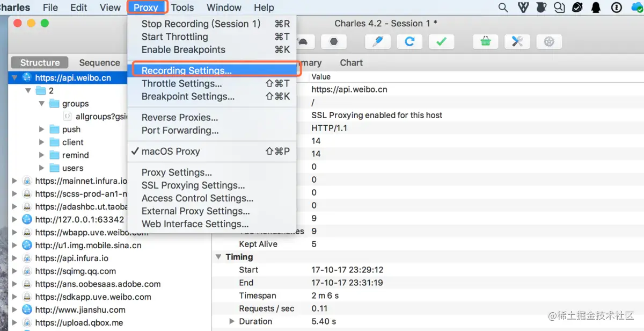Screen dimensions: 644x331
Task: Select Enable Breakpoints menu item
Action: tap(212, 49)
